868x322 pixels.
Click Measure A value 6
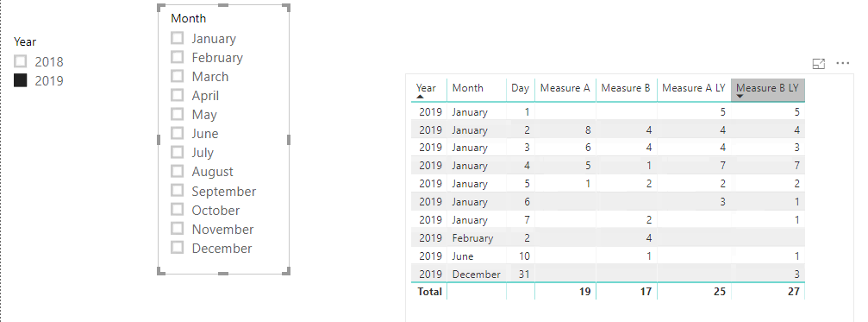coord(588,148)
